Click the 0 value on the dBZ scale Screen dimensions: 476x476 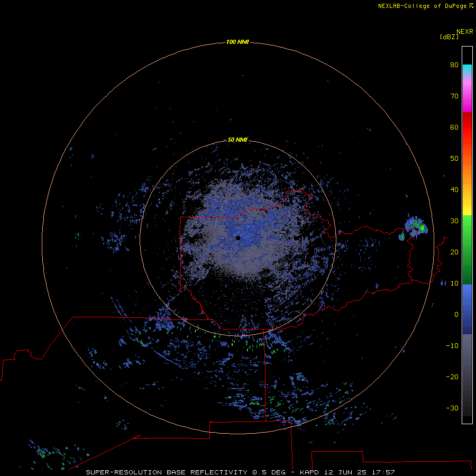point(456,315)
